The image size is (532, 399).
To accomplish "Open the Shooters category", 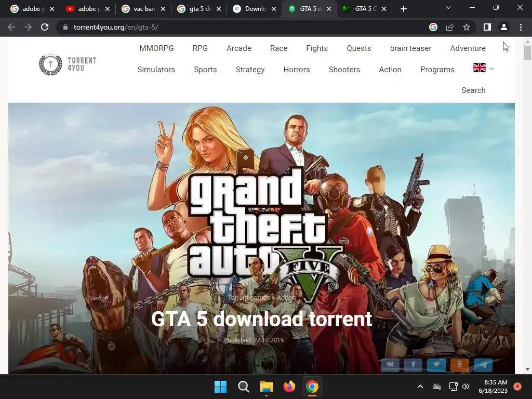I will click(x=344, y=70).
